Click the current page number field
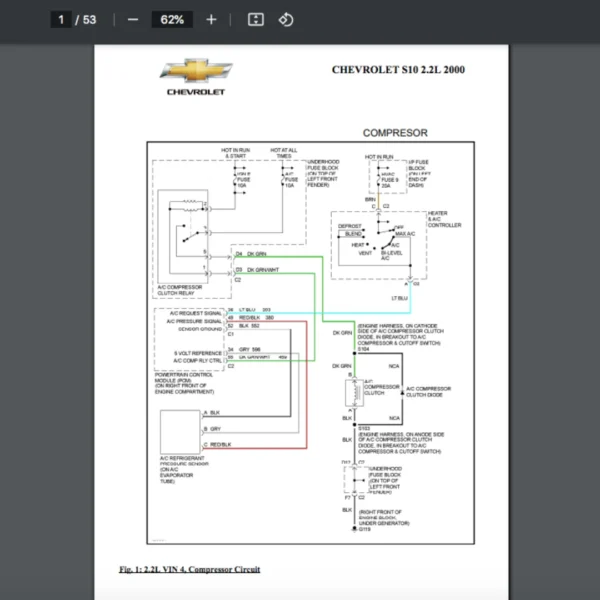Screen dimensions: 600x600 tap(61, 20)
